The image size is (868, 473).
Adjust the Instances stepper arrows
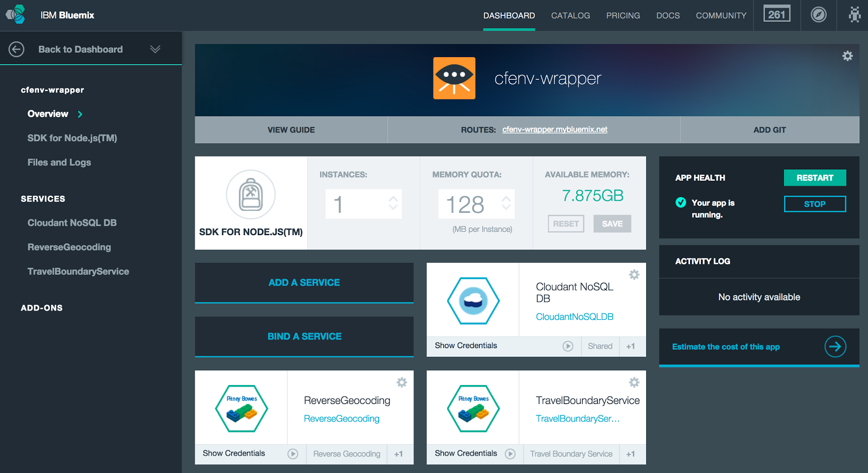click(x=393, y=204)
